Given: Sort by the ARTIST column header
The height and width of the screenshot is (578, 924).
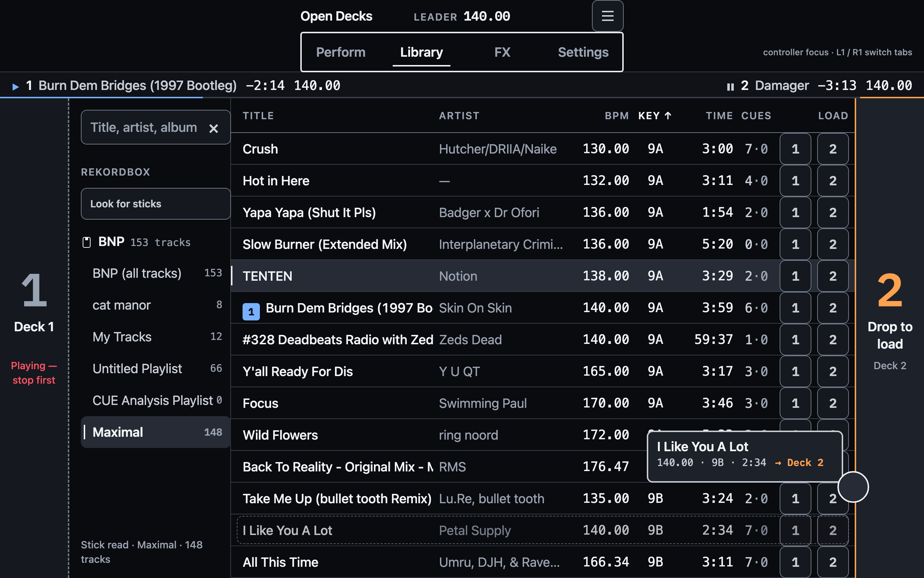Looking at the screenshot, I should click(459, 116).
